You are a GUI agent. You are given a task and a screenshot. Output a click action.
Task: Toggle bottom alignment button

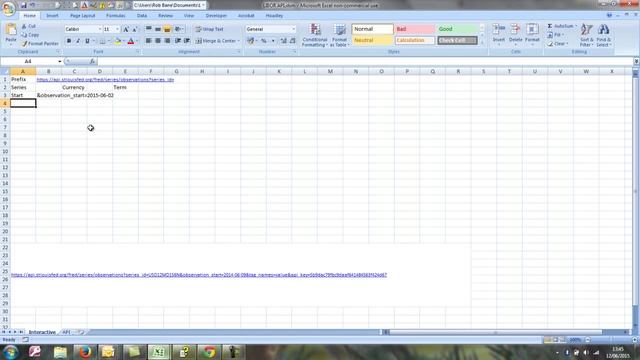pos(167,29)
